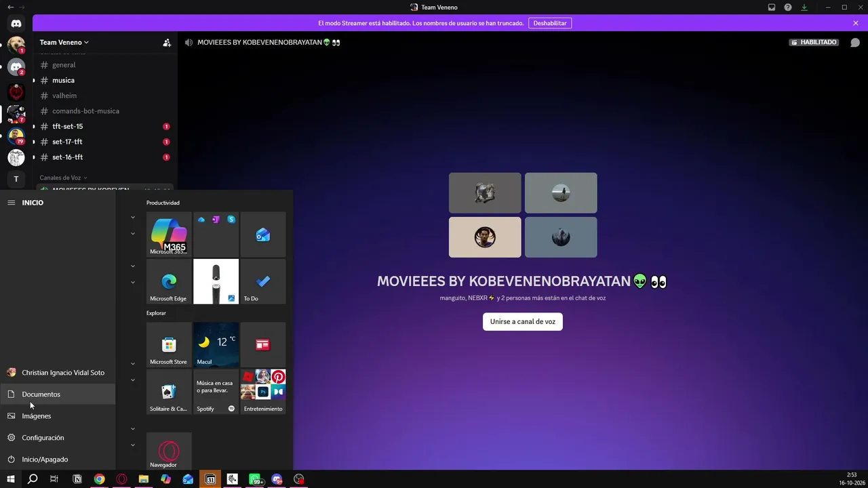Open the taskbar search magnifier
The width and height of the screenshot is (868, 488).
click(33, 479)
